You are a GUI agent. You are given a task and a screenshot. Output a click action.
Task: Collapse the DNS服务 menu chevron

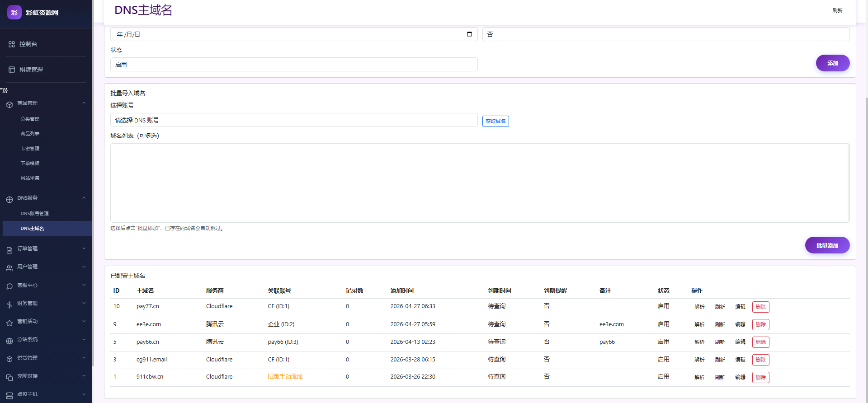pyautogui.click(x=84, y=198)
